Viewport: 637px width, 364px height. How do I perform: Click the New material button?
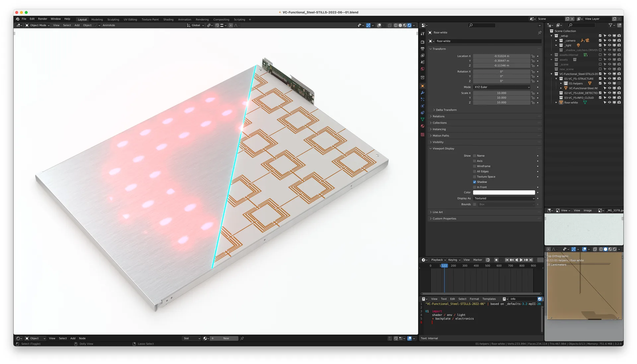tap(226, 338)
